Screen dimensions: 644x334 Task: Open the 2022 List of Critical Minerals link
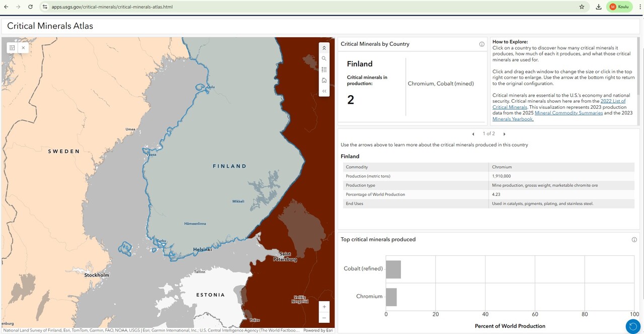613,101
